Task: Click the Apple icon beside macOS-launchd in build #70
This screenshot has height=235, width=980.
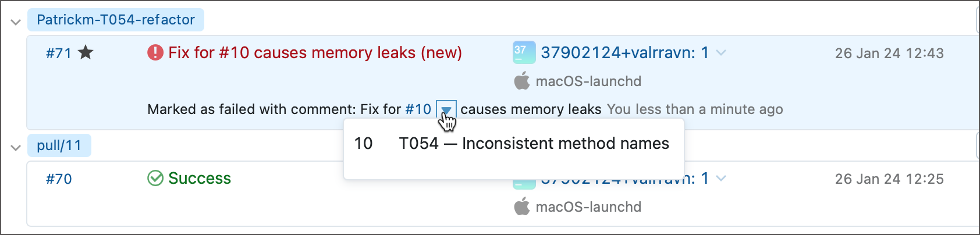Action: point(522,206)
